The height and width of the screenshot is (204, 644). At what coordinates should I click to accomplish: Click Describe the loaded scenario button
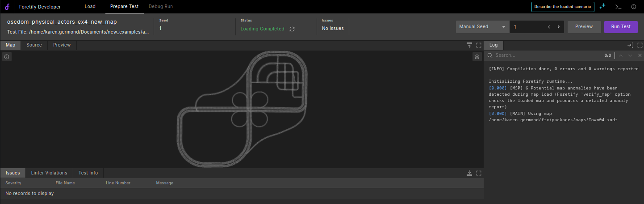[x=563, y=7]
